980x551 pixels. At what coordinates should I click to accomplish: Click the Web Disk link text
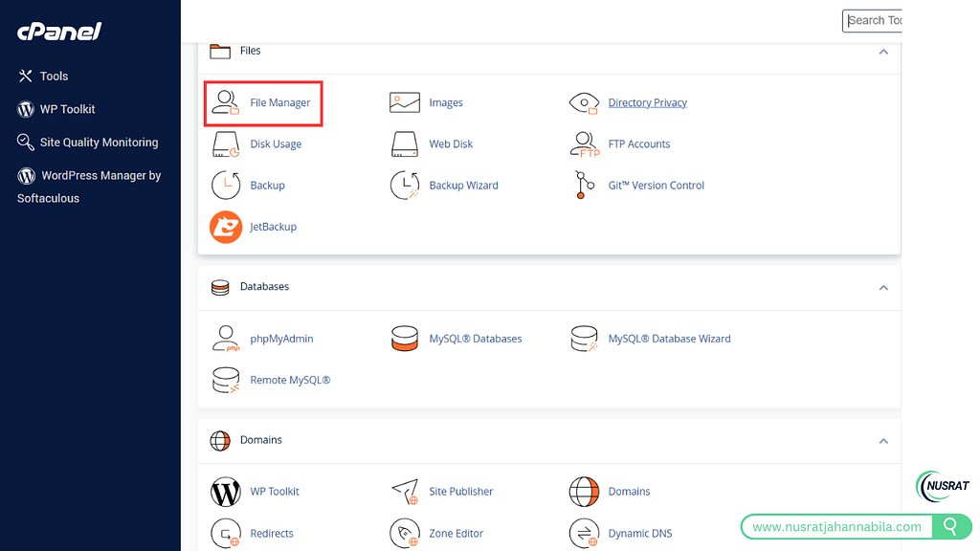pos(451,143)
